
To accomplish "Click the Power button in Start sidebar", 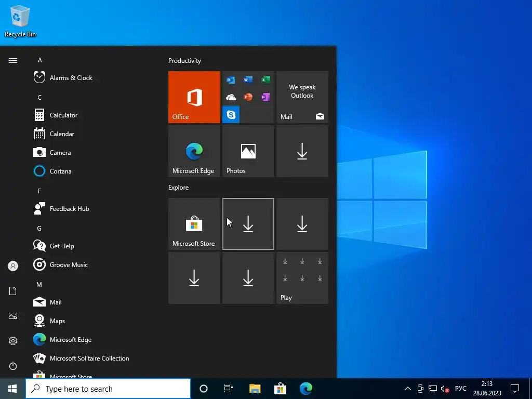I will click(13, 366).
